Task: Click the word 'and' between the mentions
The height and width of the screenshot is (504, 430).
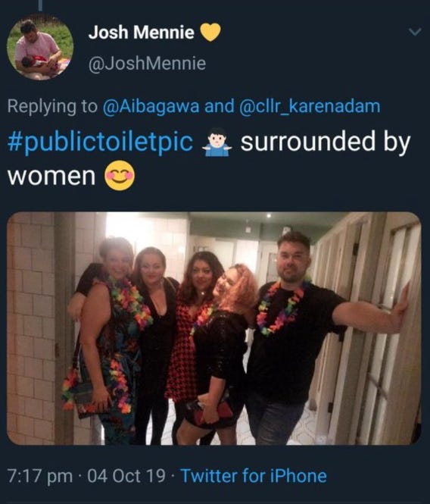Action: point(220,106)
